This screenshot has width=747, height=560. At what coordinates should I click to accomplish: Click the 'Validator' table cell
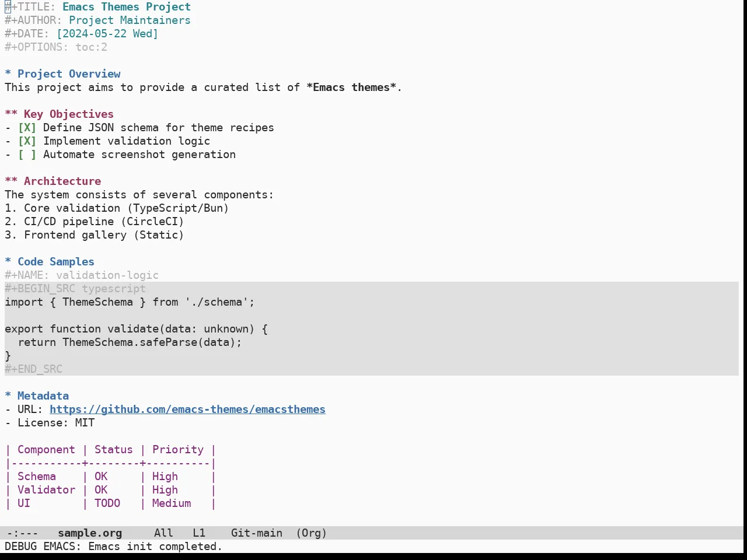pyautogui.click(x=46, y=490)
